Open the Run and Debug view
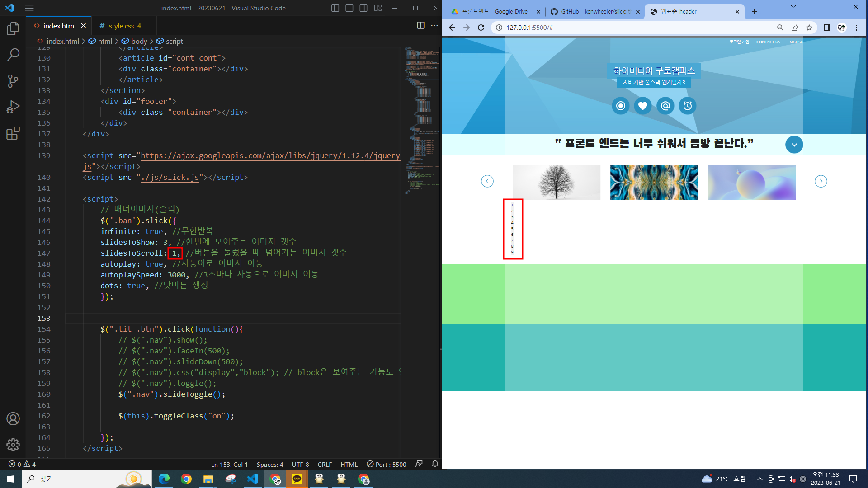868x488 pixels. point(13,107)
